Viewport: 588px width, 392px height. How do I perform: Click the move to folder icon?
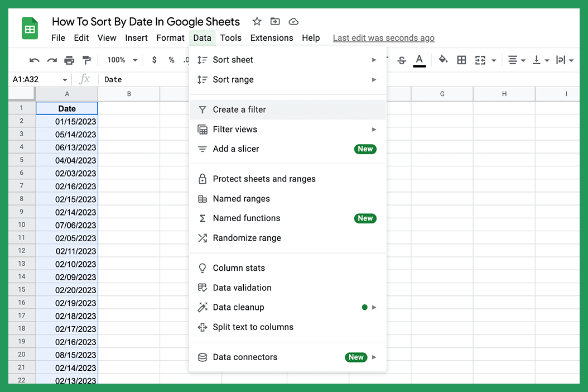tap(275, 21)
